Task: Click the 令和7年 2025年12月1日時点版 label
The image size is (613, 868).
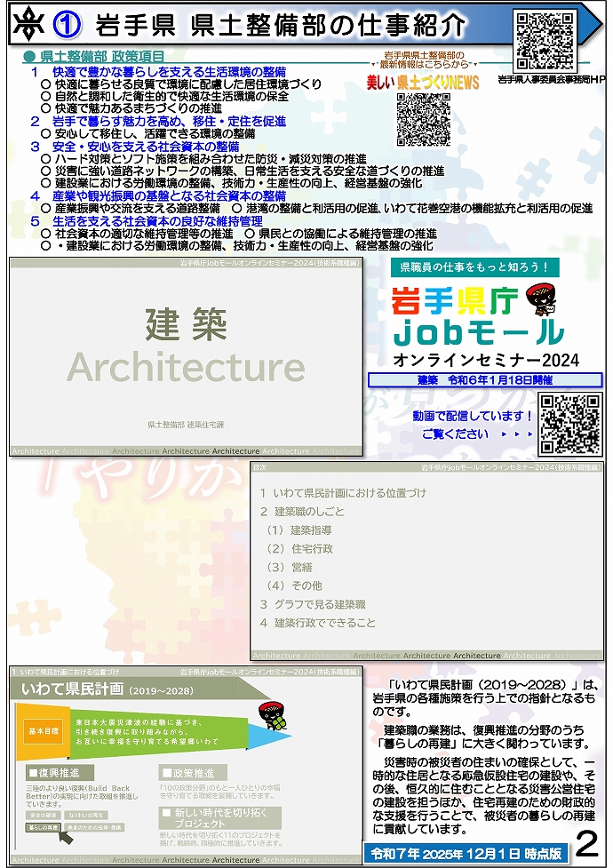Action: click(x=466, y=853)
